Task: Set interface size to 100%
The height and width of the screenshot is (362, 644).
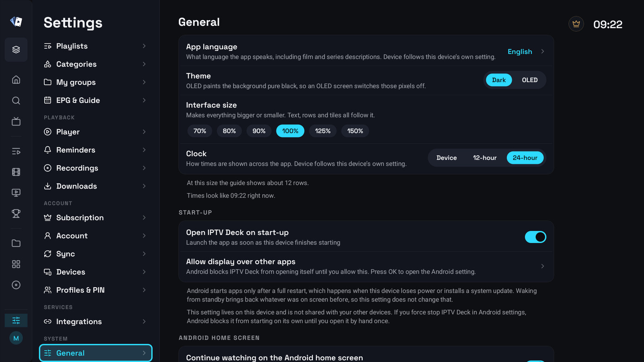Action: click(290, 131)
